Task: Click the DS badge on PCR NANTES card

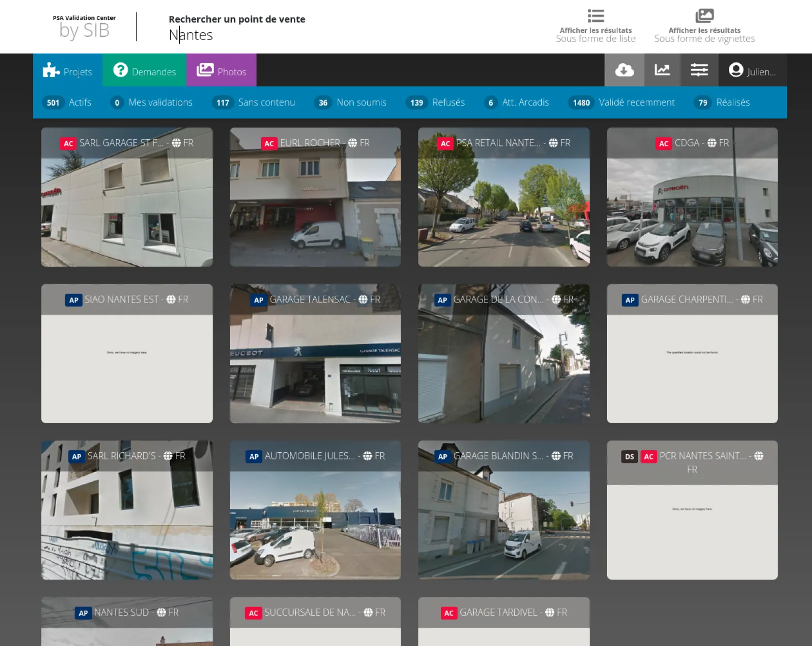Action: point(629,457)
